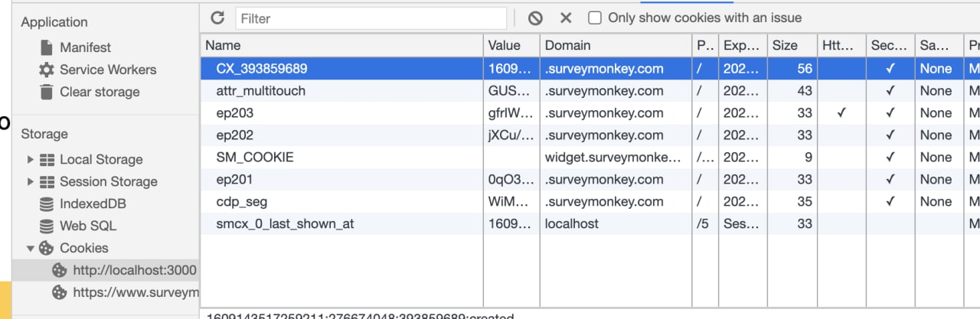Click into the Filter input field

pos(371,18)
